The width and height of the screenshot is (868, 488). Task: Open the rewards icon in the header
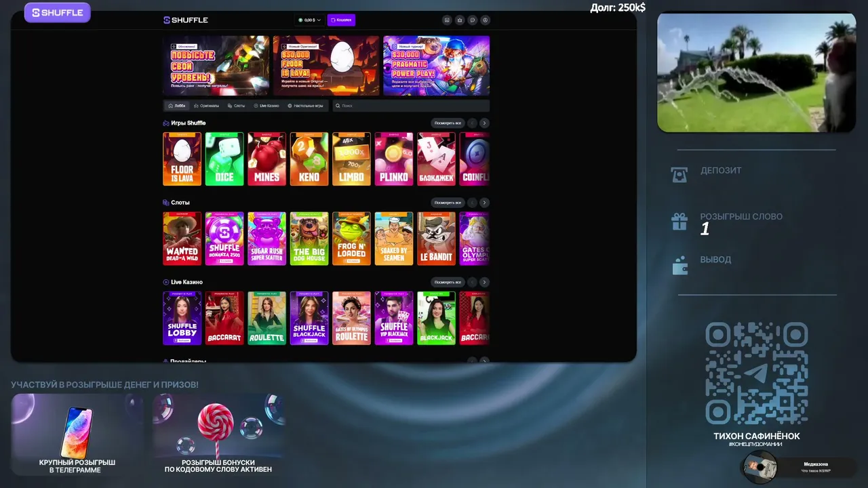[x=447, y=20]
